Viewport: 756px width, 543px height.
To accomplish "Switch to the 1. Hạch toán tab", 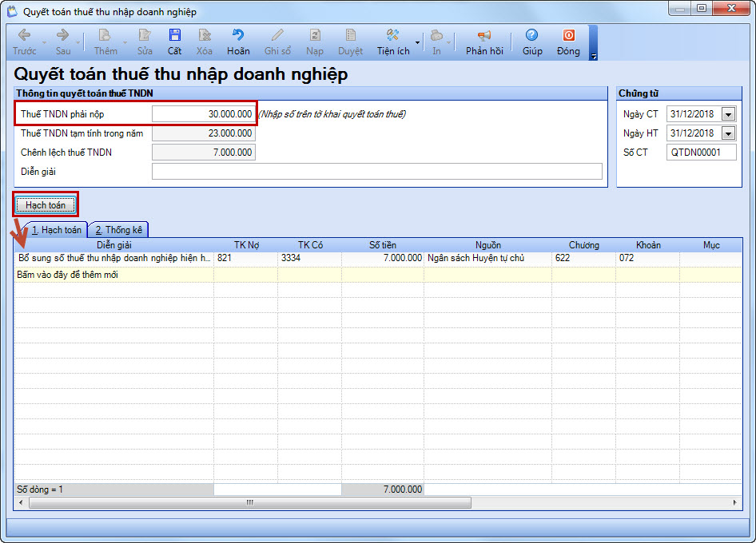I will pos(56,230).
